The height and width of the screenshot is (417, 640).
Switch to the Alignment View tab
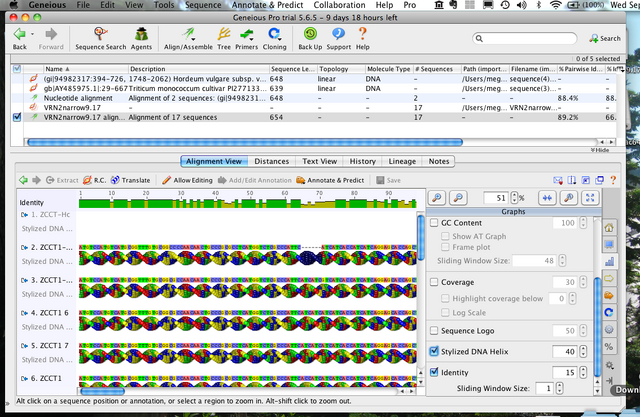coord(214,161)
